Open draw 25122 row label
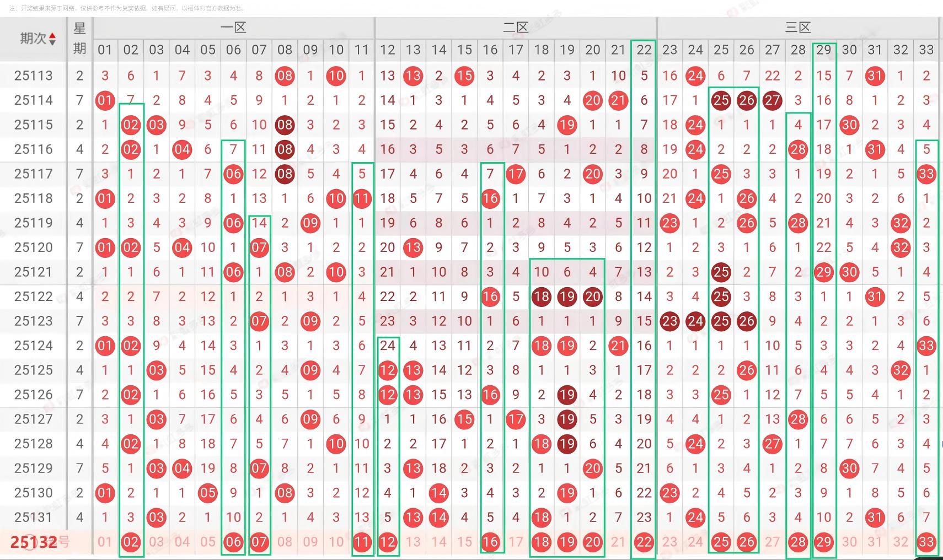Viewport: 943px width, 560px height. point(34,297)
